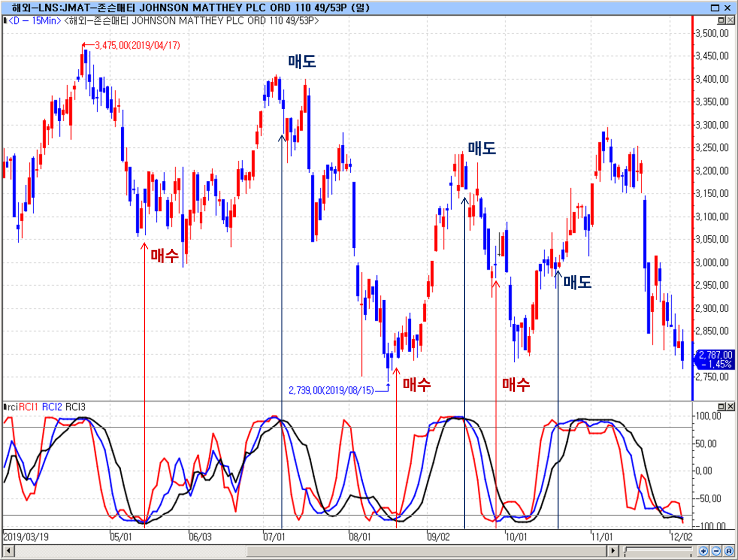The height and width of the screenshot is (560, 738).
Task: Click the 2019/03/19 date label
Action: pyautogui.click(x=26, y=537)
